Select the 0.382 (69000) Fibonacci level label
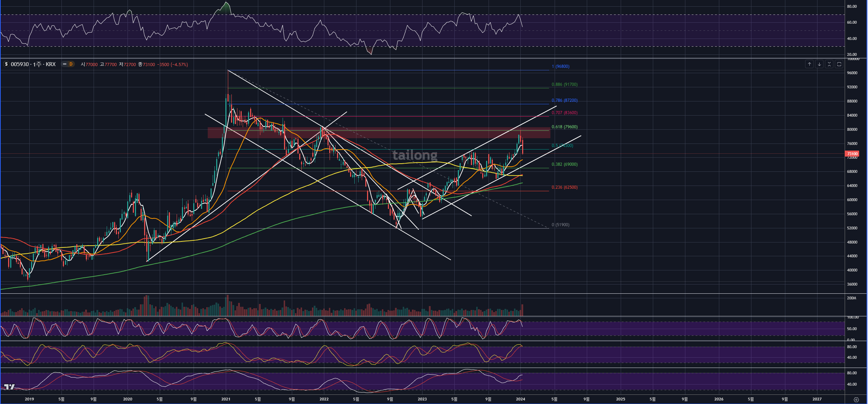868x404 pixels. [x=565, y=164]
